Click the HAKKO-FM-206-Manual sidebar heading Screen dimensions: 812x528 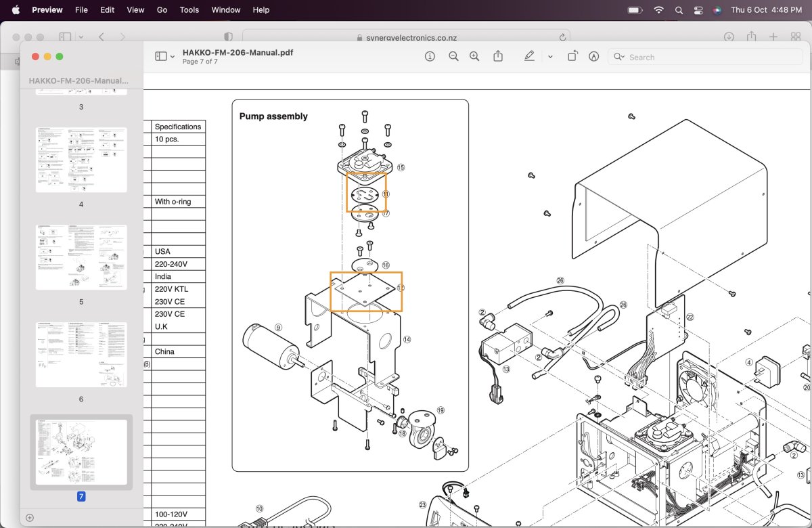(x=78, y=81)
